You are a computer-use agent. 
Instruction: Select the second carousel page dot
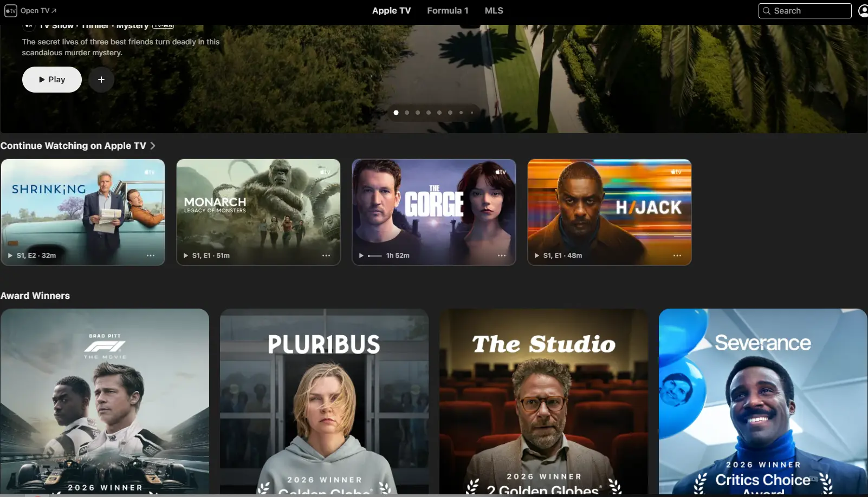(407, 113)
